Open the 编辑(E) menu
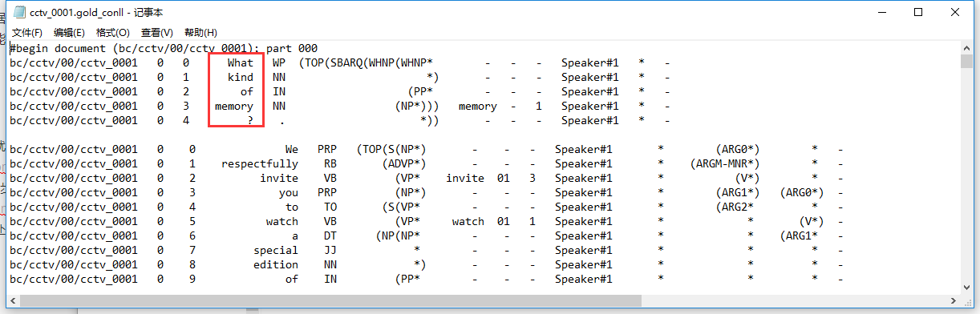This screenshot has height=314, width=980. (69, 33)
